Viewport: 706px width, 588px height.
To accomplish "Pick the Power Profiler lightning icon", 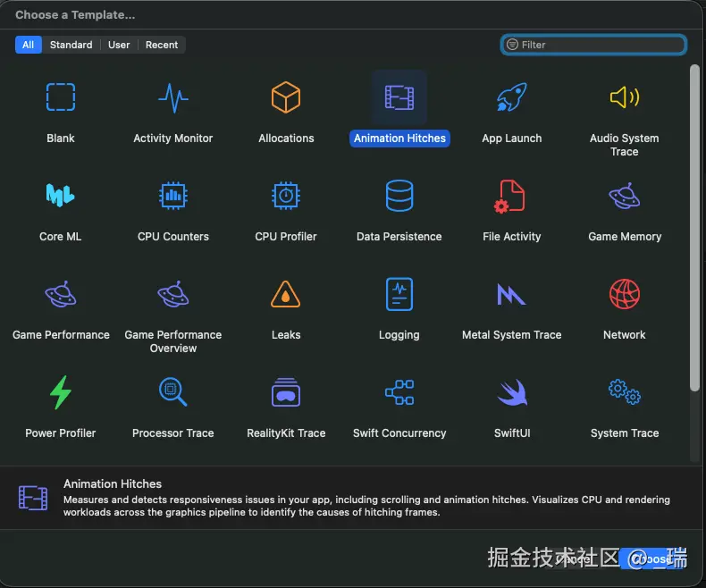I will (61, 392).
